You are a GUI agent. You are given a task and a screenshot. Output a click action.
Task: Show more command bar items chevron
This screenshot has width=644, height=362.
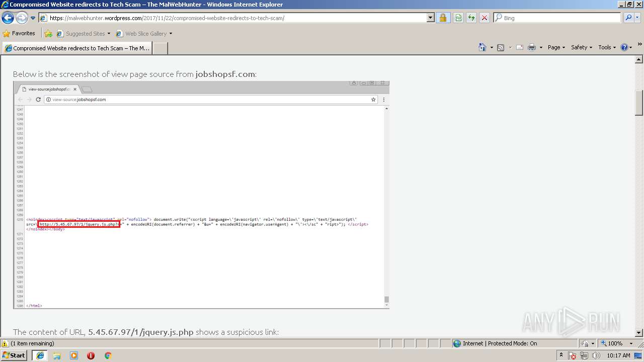640,45
